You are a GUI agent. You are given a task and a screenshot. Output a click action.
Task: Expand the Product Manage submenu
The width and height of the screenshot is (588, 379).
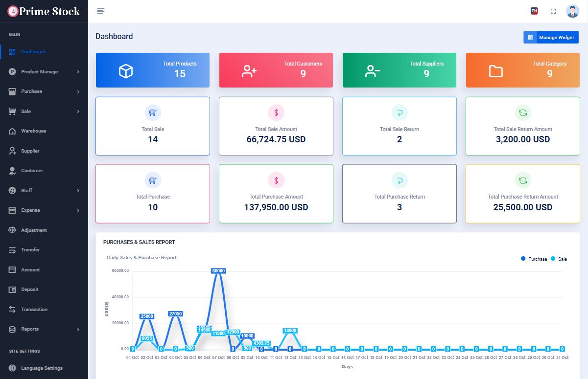(x=78, y=72)
